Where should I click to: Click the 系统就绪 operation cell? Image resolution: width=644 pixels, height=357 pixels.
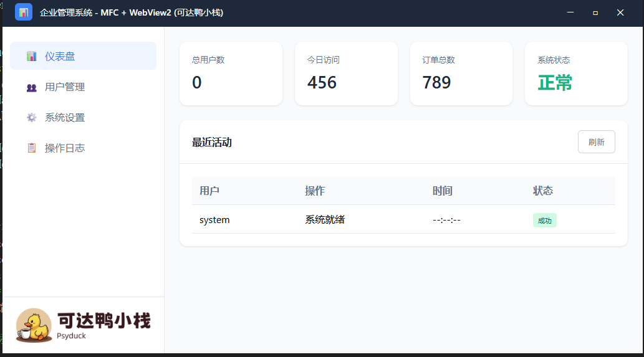pyautogui.click(x=325, y=219)
